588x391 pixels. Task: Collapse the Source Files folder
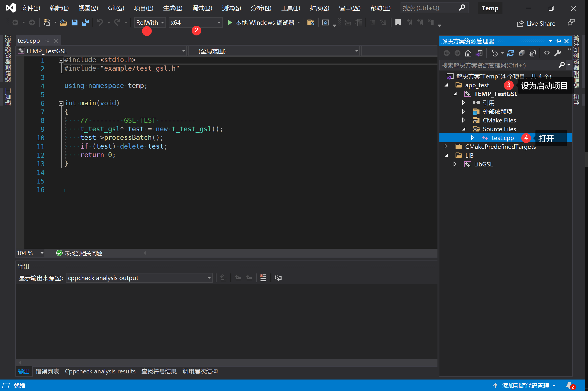[x=464, y=129]
